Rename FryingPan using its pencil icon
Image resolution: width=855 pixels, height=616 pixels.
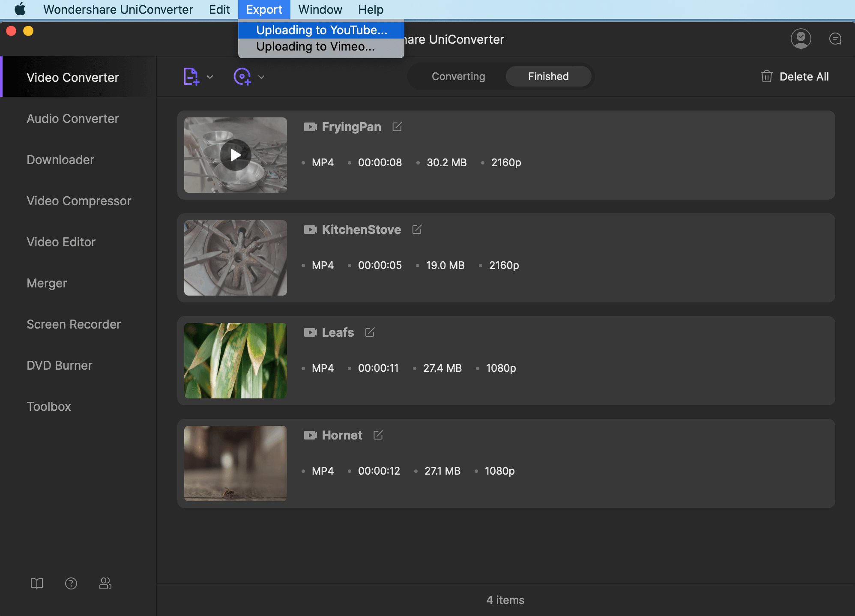(398, 127)
